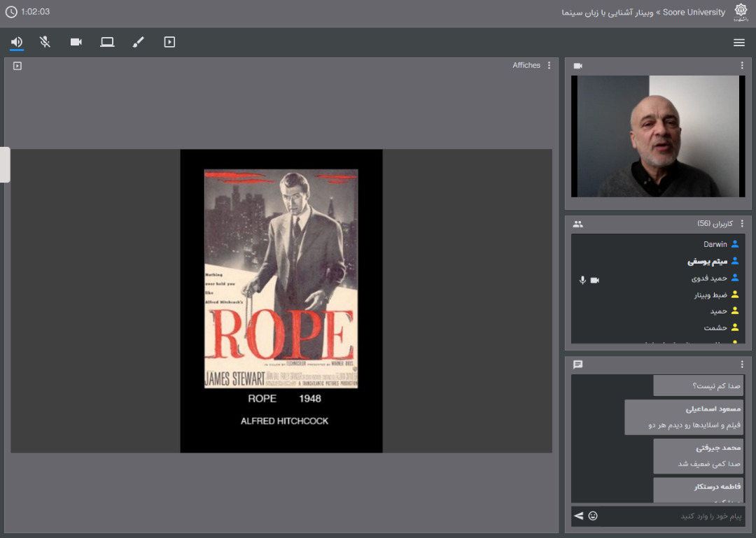Unmute the microphone in the toolbar
756x538 pixels.
pyautogui.click(x=45, y=42)
